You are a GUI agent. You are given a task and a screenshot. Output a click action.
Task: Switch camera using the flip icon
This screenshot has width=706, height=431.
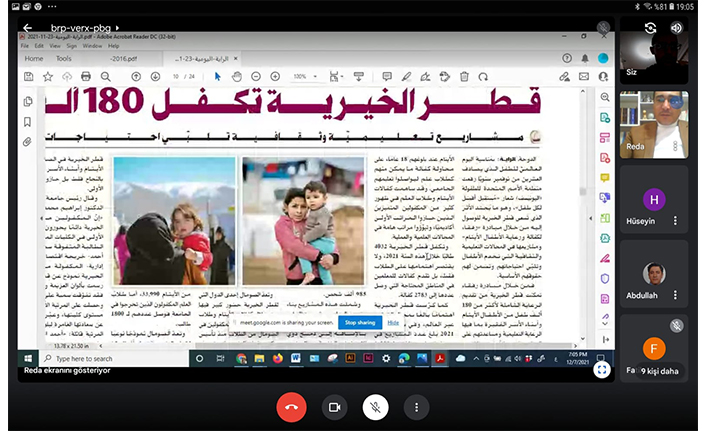(x=650, y=28)
